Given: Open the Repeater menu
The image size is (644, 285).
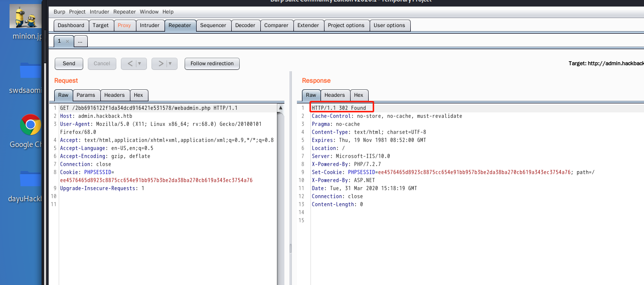Looking at the screenshot, I should click(124, 12).
